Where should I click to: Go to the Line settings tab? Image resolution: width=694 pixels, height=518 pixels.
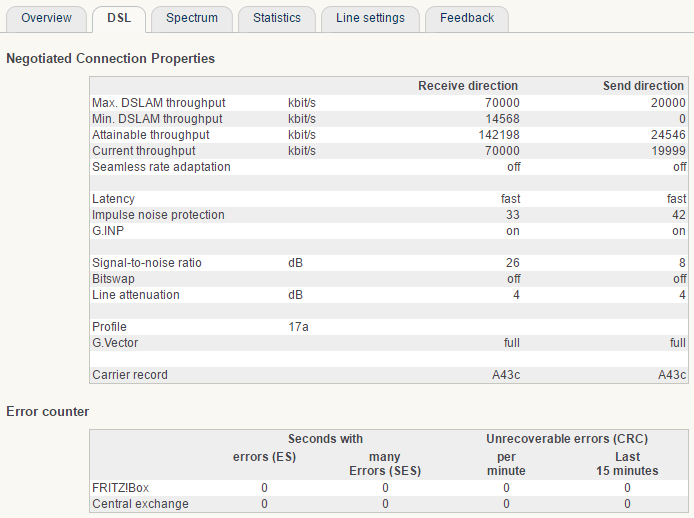tap(370, 18)
